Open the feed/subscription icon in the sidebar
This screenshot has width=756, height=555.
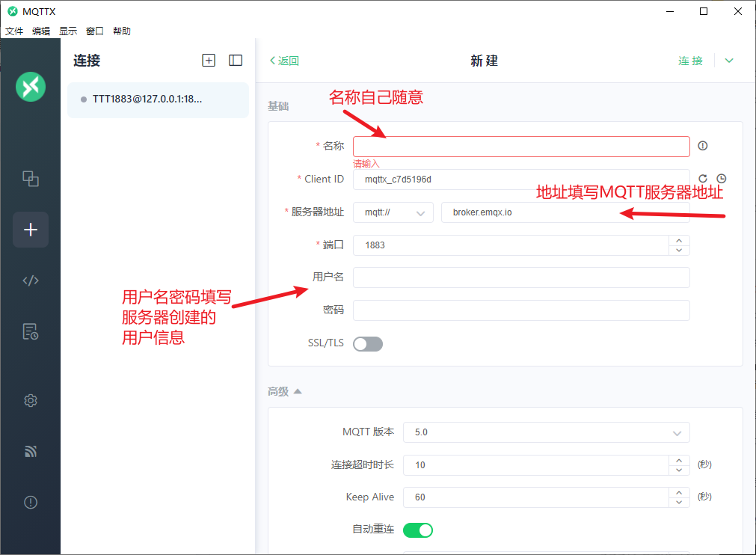coord(31,451)
